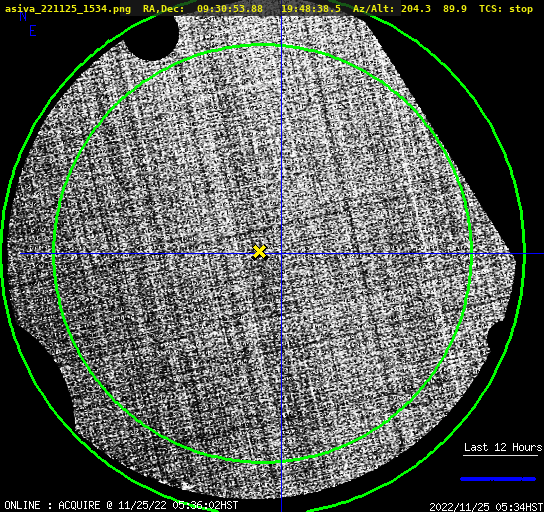Click the inner green circle top edge

(x=263, y=45)
